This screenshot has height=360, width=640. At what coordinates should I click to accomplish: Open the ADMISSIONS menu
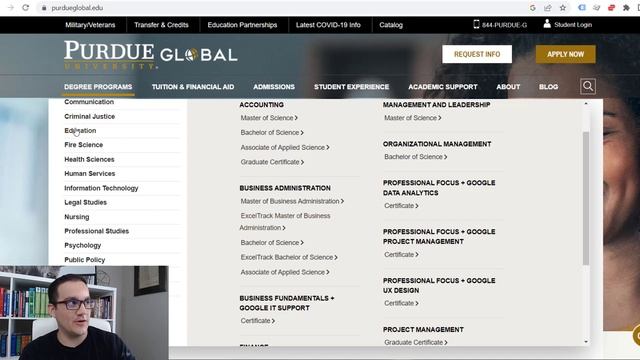click(274, 87)
